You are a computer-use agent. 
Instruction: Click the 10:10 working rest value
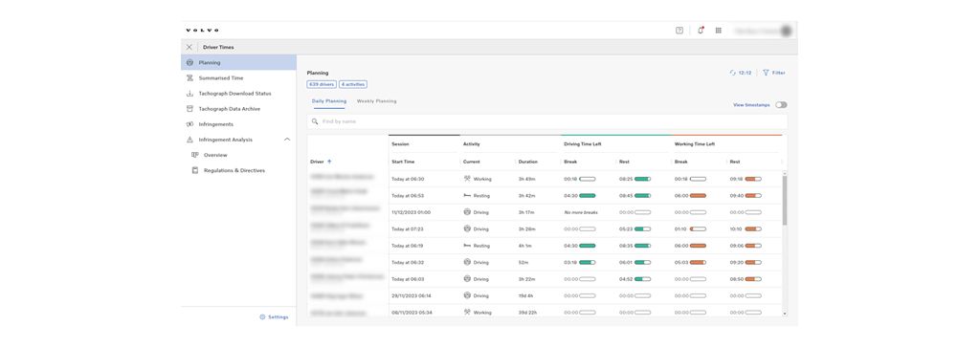pos(736,229)
